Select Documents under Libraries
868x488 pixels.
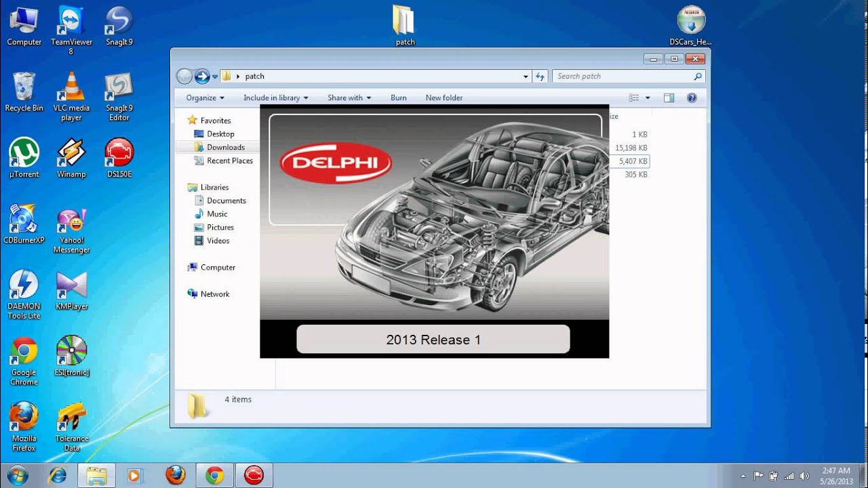(226, 201)
